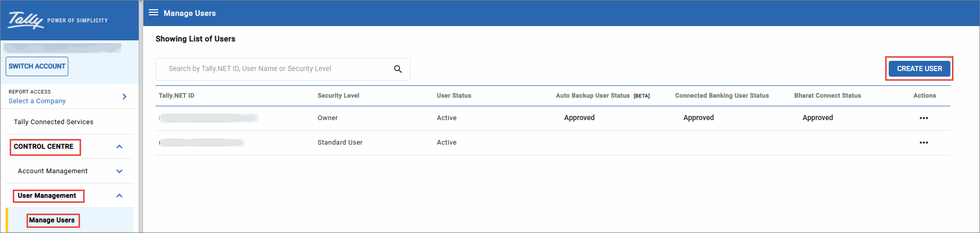Expand Report Access company selector arrow
Viewport: 980px width, 233px height.
pos(124,97)
